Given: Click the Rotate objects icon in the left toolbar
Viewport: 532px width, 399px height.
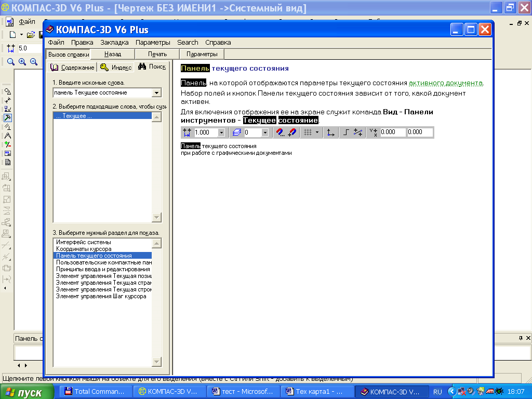Looking at the screenshot, I should pyautogui.click(x=6, y=188).
